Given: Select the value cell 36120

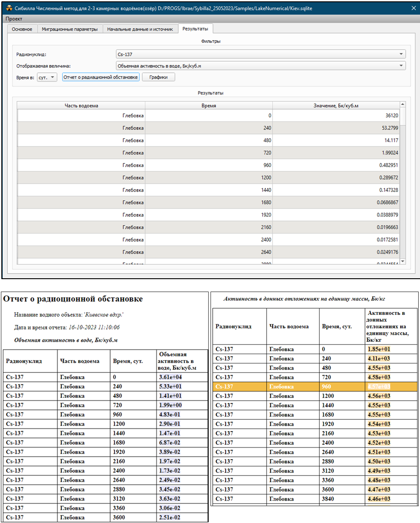Looking at the screenshot, I should (x=336, y=115).
